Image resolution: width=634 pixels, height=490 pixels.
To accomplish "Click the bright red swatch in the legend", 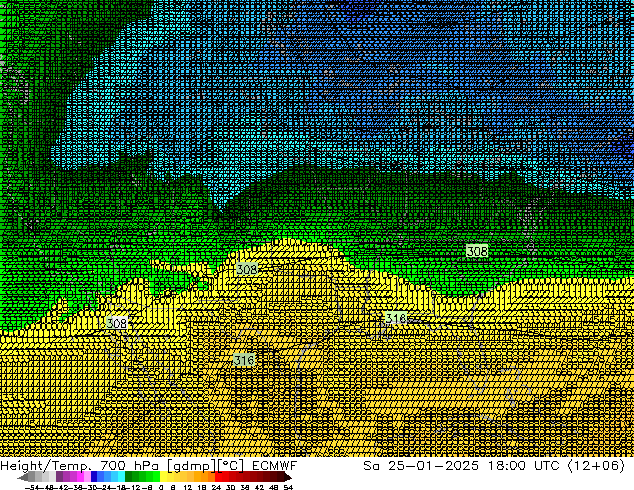I will (x=219, y=477).
